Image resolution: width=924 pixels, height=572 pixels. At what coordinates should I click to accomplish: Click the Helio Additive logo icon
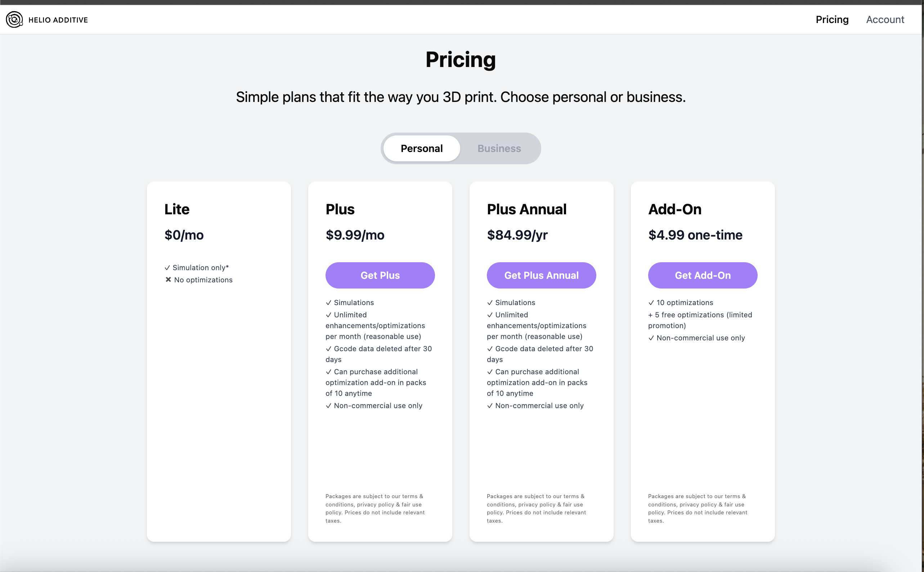(x=14, y=19)
